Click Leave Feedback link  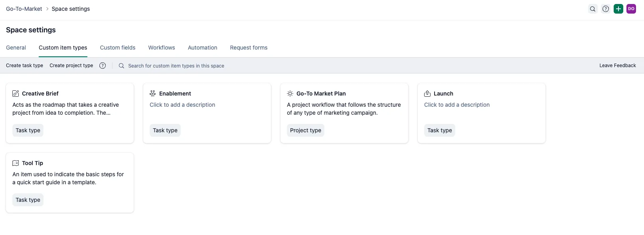[x=618, y=66]
